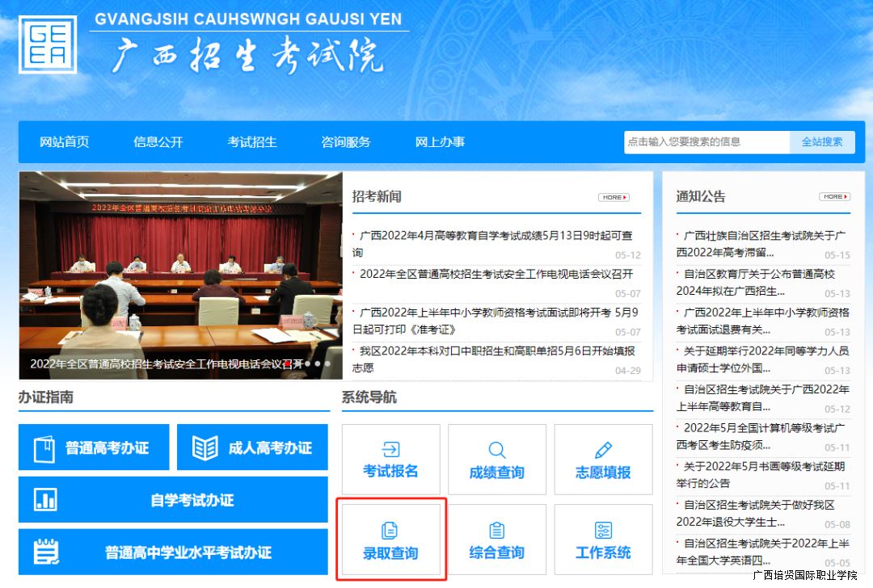Expand 通知公告 with MORE button

(834, 196)
